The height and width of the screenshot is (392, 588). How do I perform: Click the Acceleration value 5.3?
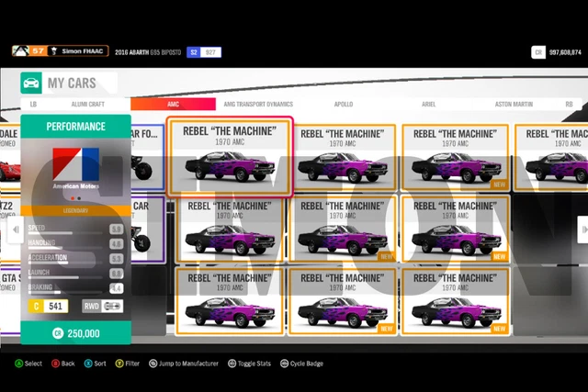[117, 259]
